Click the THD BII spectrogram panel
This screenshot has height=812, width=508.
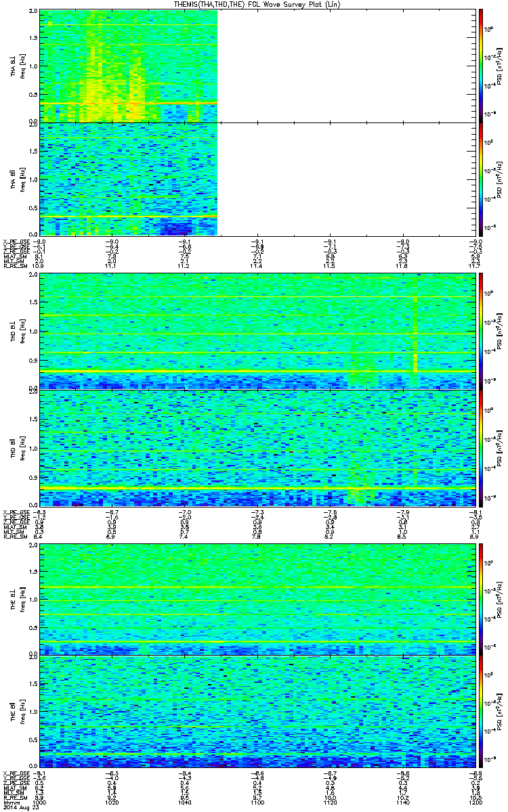pyautogui.click(x=257, y=448)
